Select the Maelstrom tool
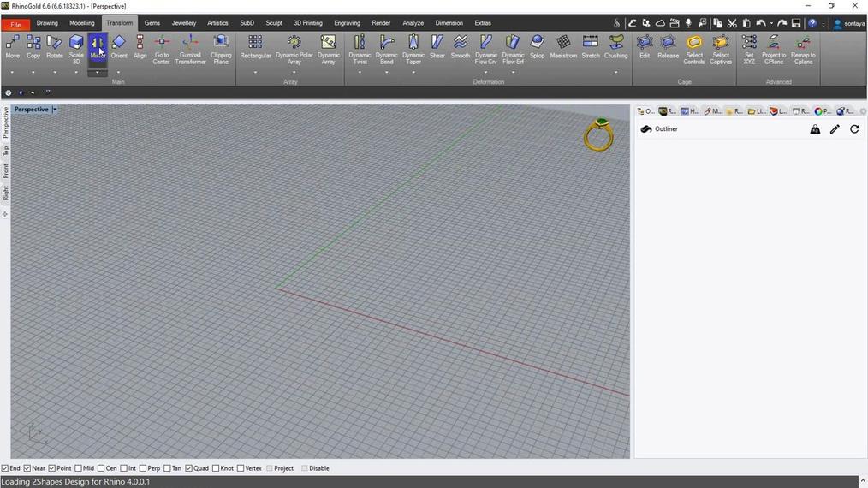This screenshot has height=488, width=868. (563, 47)
